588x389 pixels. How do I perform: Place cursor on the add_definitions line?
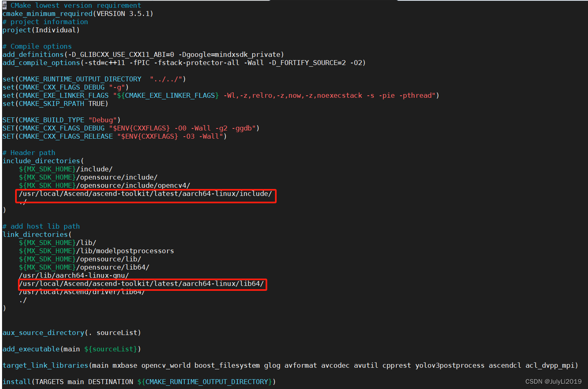(143, 54)
